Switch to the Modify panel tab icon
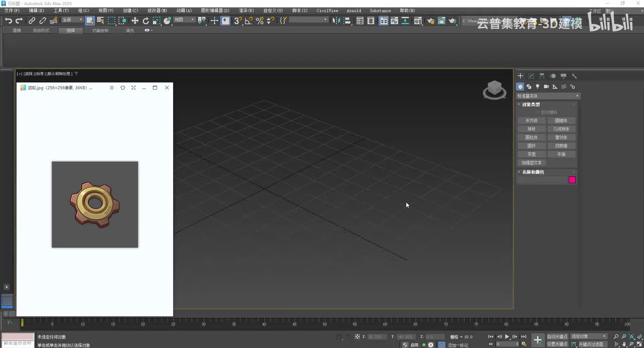Viewport: 644px width, 348px height. (x=531, y=76)
